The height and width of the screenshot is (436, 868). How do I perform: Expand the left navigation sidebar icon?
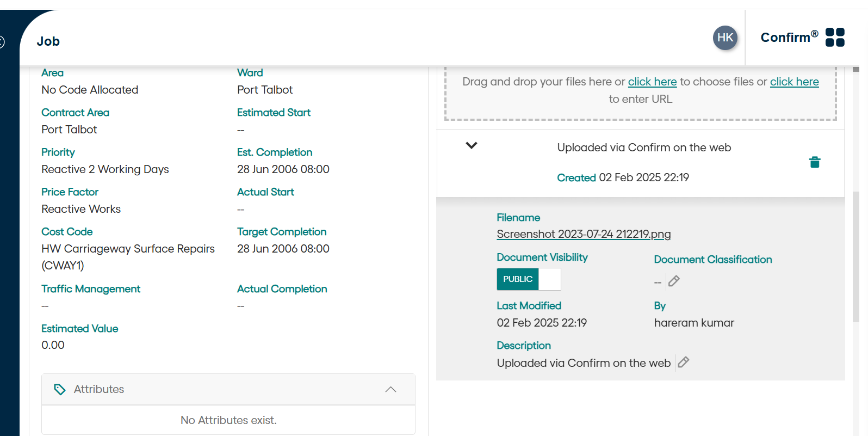pyautogui.click(x=2, y=41)
